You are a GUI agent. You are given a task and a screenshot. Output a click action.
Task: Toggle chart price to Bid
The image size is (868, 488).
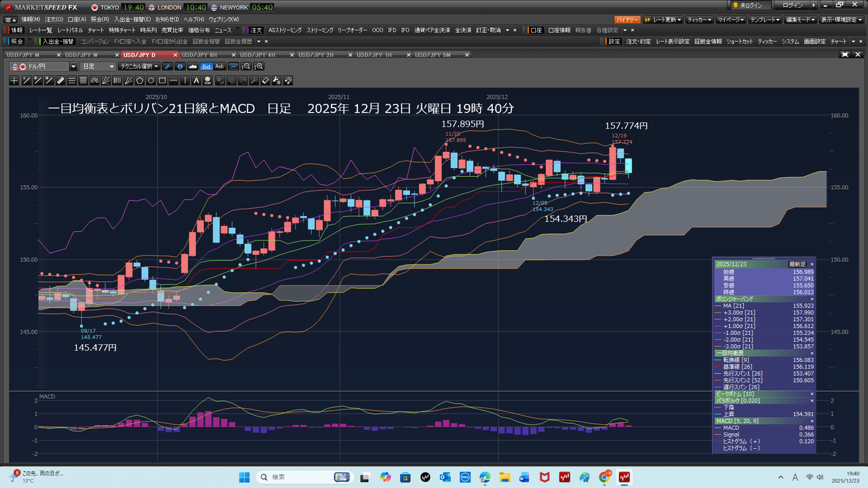click(206, 66)
